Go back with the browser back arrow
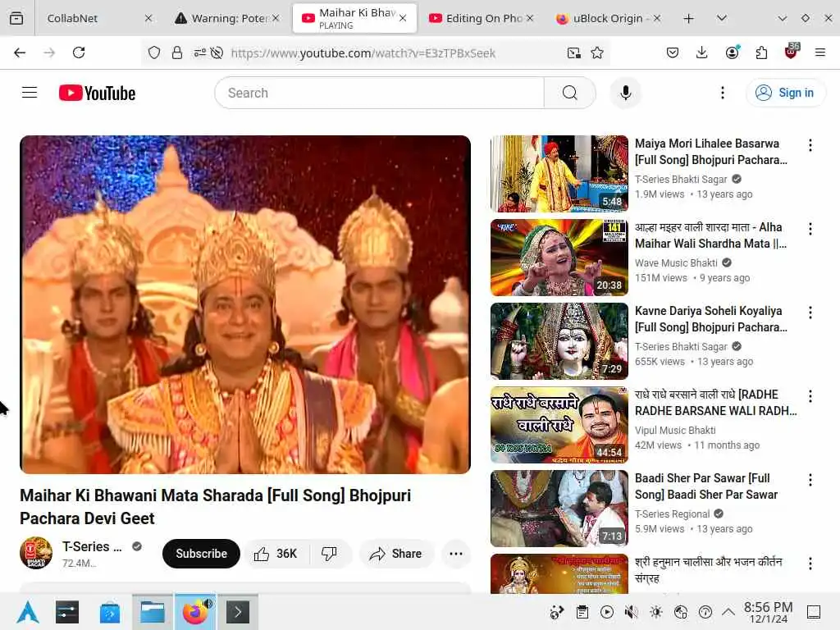The image size is (840, 630). click(20, 52)
